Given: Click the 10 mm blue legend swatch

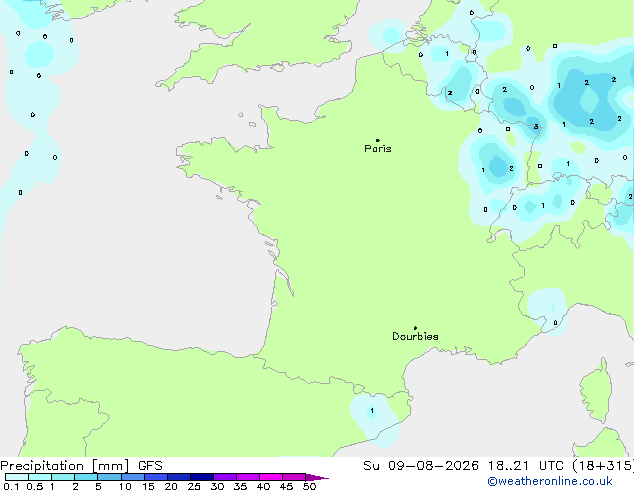Looking at the screenshot, I should pos(132,477).
